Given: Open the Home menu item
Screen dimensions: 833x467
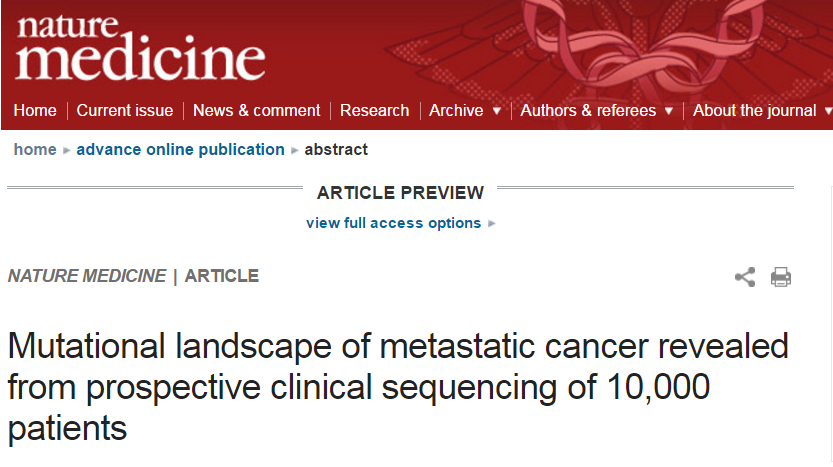Looking at the screenshot, I should [35, 111].
